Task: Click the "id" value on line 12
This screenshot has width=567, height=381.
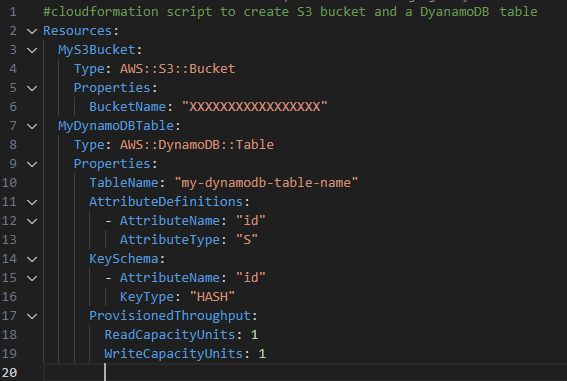Action: [251, 221]
